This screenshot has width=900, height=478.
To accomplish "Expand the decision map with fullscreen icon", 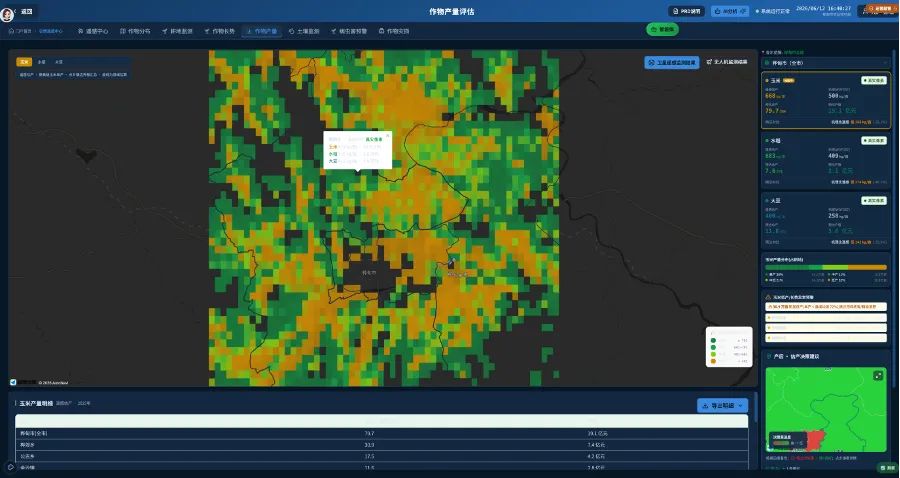I will 878,375.
